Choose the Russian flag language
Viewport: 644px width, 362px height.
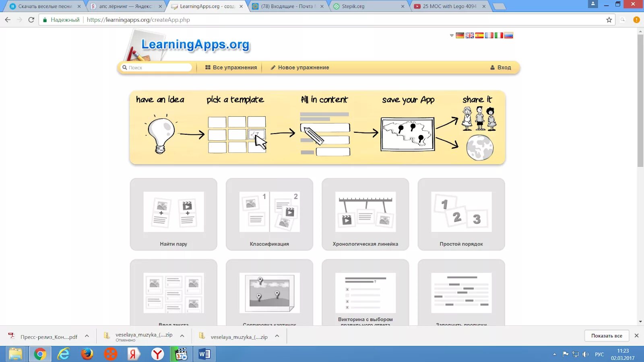509,35
